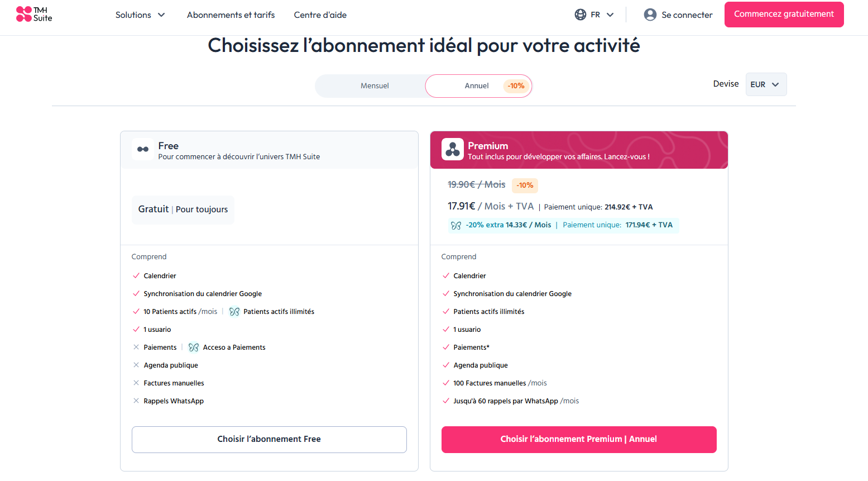
Task: Click the Free plan two-dot icon
Action: 143,149
